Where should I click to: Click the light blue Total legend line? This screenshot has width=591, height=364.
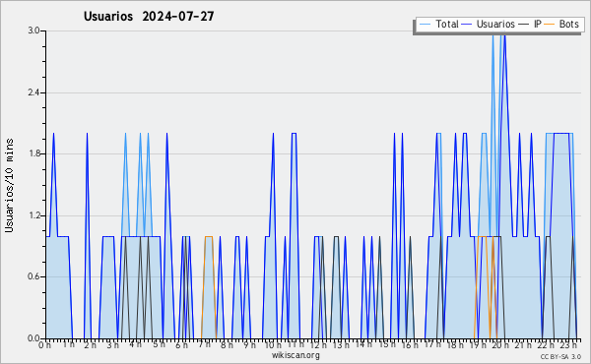click(x=425, y=25)
